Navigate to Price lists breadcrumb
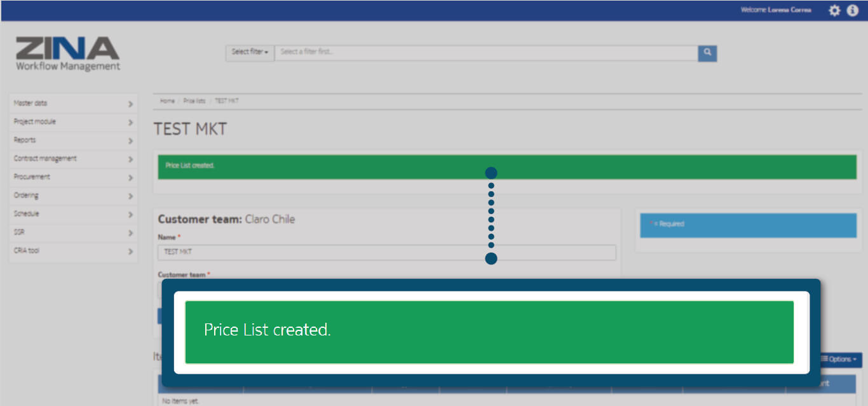 click(x=194, y=101)
